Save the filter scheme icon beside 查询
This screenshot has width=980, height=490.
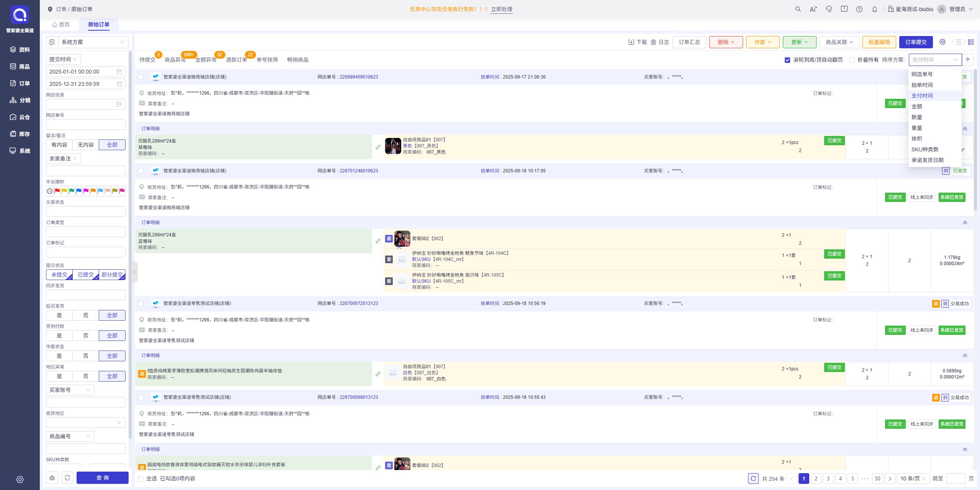point(52,478)
